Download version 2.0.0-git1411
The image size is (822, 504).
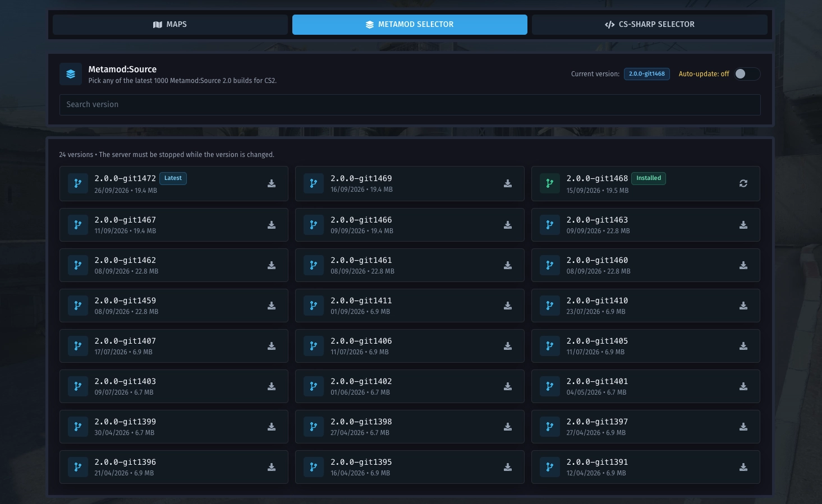point(508,306)
